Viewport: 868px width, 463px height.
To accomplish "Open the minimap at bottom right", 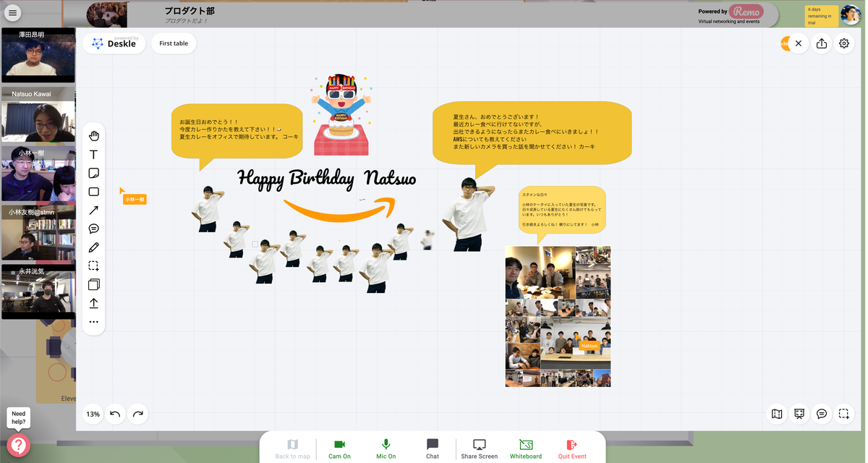I will click(x=777, y=414).
